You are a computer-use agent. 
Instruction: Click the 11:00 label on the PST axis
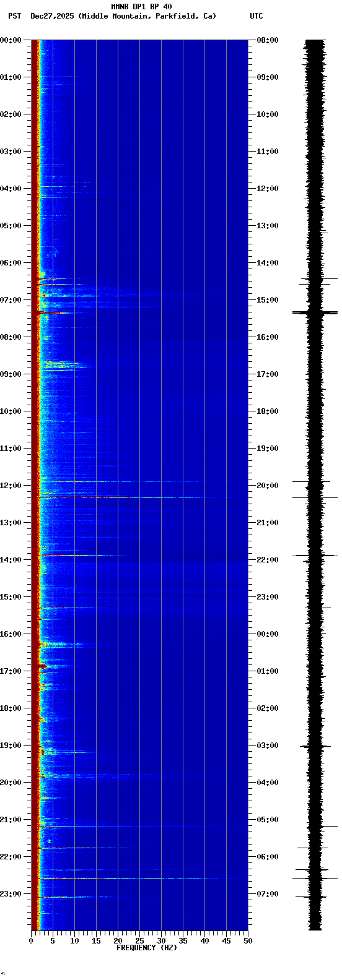pyautogui.click(x=11, y=449)
